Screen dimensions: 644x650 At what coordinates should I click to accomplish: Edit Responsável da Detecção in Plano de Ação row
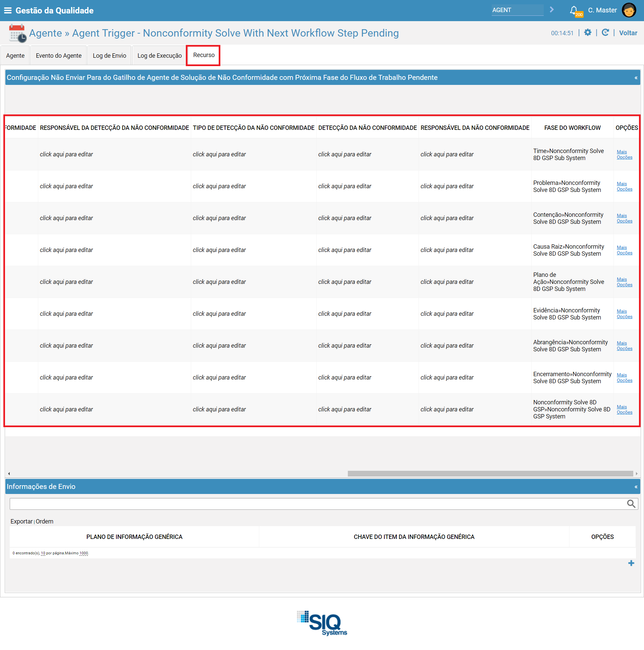(x=66, y=282)
